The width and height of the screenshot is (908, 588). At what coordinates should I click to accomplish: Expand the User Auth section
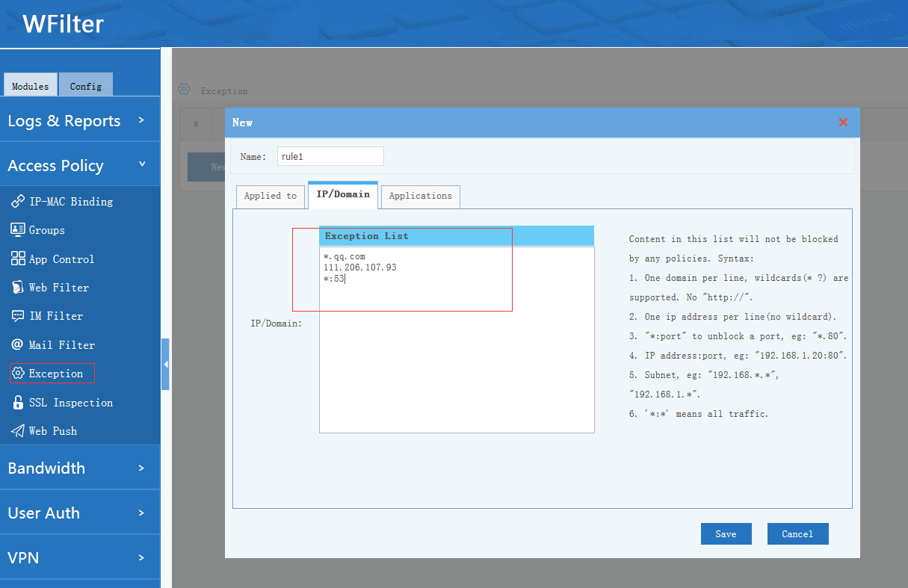click(80, 513)
